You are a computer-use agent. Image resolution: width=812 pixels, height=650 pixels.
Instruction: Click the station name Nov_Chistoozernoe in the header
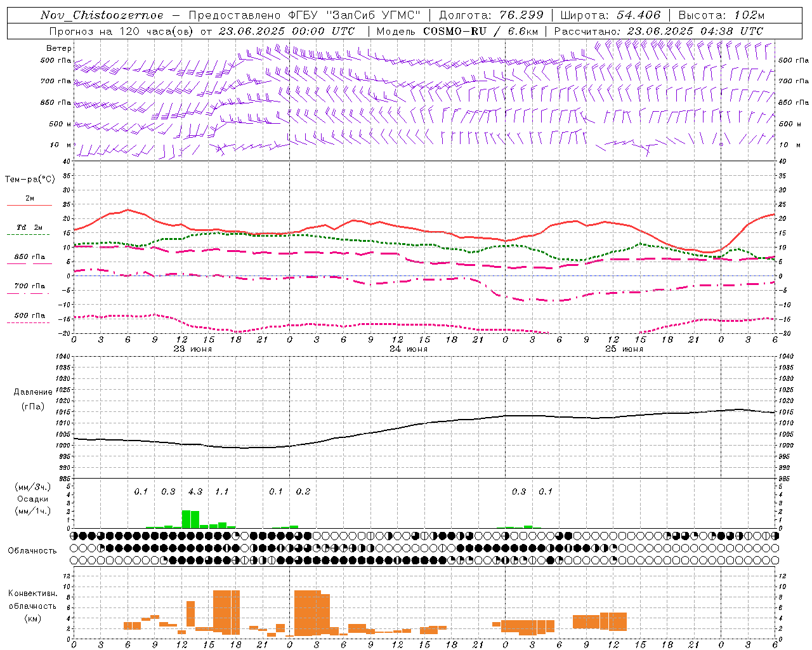101,15
